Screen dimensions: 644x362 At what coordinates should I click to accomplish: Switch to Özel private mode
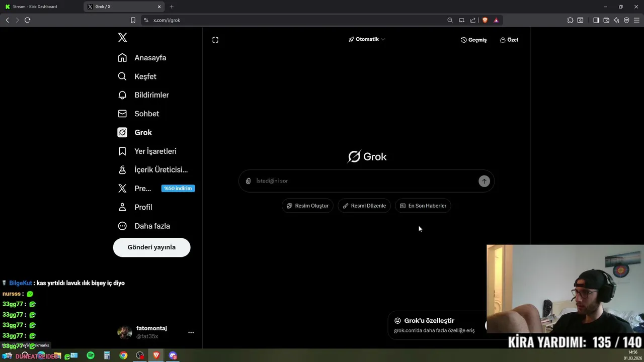click(509, 40)
